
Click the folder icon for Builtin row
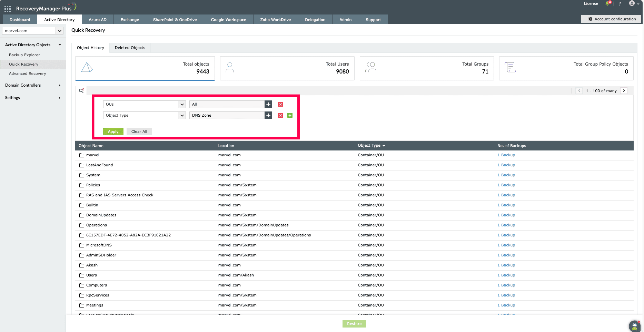click(82, 205)
